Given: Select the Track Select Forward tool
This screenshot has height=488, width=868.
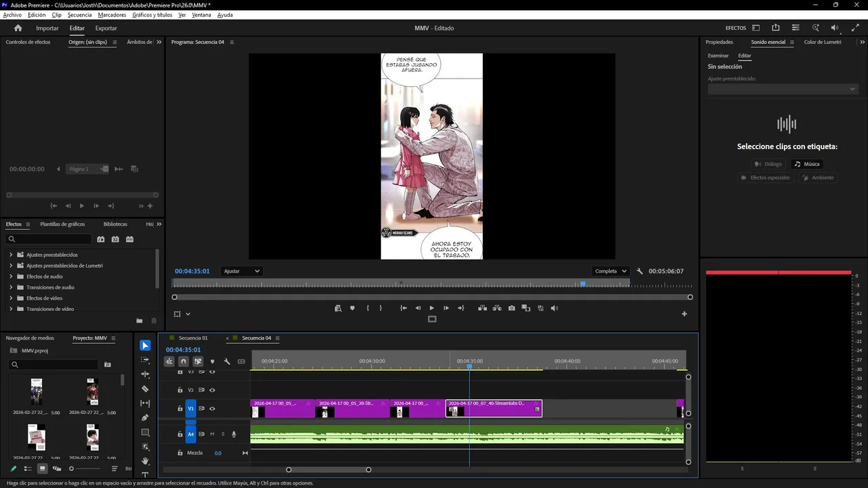Looking at the screenshot, I should (x=145, y=360).
